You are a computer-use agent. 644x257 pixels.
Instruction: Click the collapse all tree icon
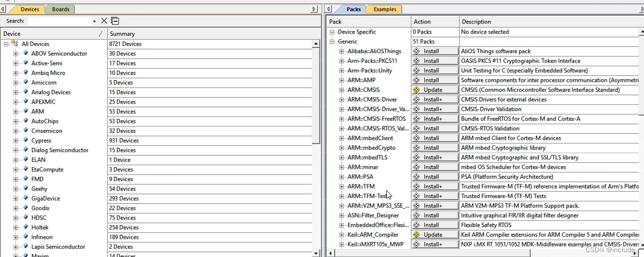click(115, 21)
